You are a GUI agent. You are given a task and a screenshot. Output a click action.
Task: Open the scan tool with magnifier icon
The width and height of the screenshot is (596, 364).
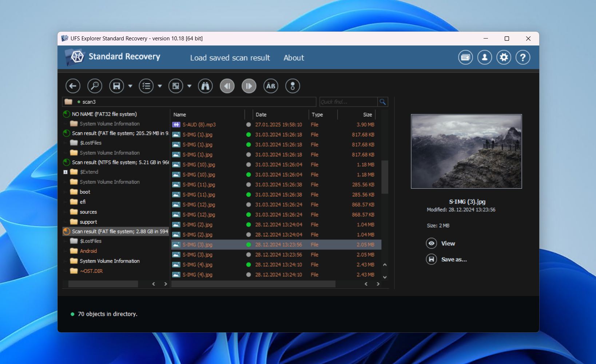(x=95, y=86)
